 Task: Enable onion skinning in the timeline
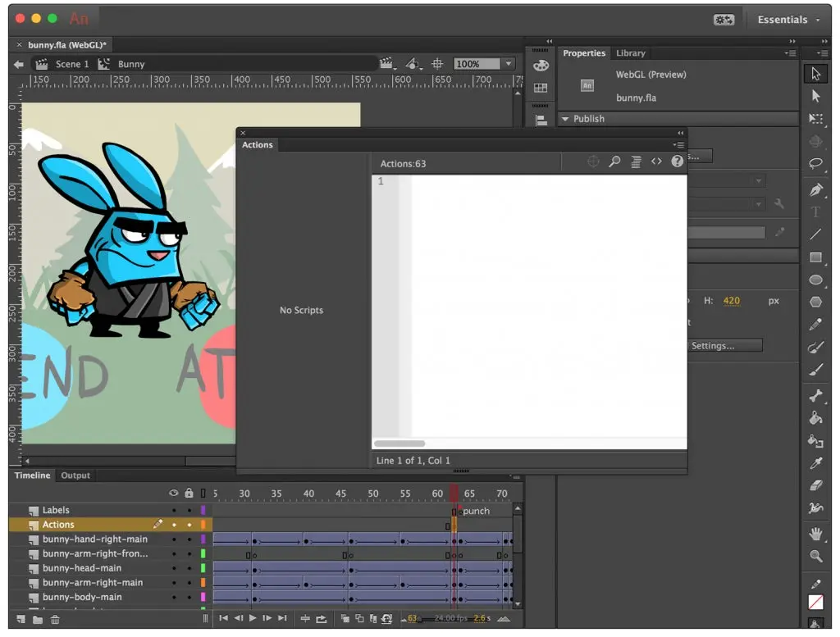(x=345, y=620)
